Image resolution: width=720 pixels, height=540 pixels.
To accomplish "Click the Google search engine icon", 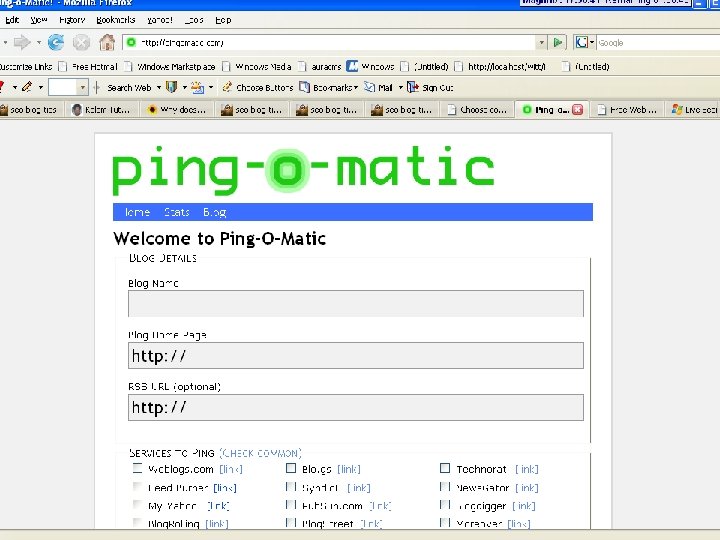I will pos(581,43).
